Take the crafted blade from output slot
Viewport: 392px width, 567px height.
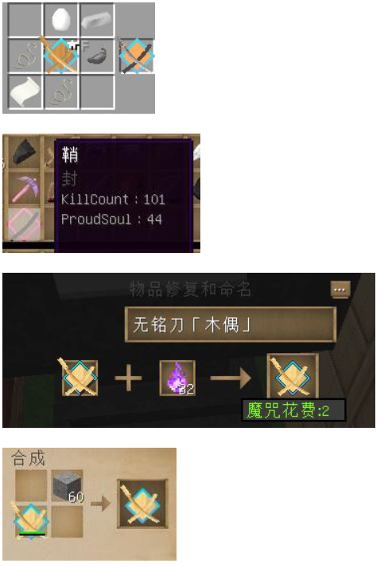pos(136,56)
